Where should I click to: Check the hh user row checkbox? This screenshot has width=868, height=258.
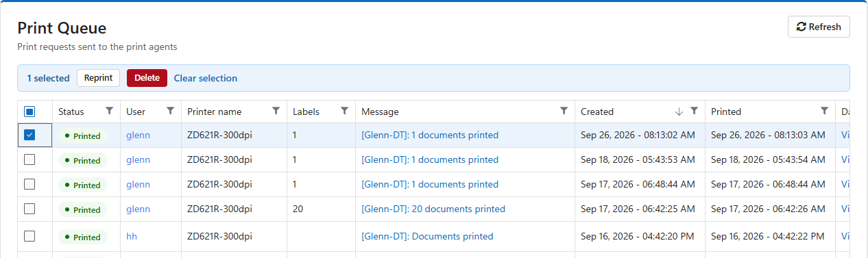[x=29, y=236]
